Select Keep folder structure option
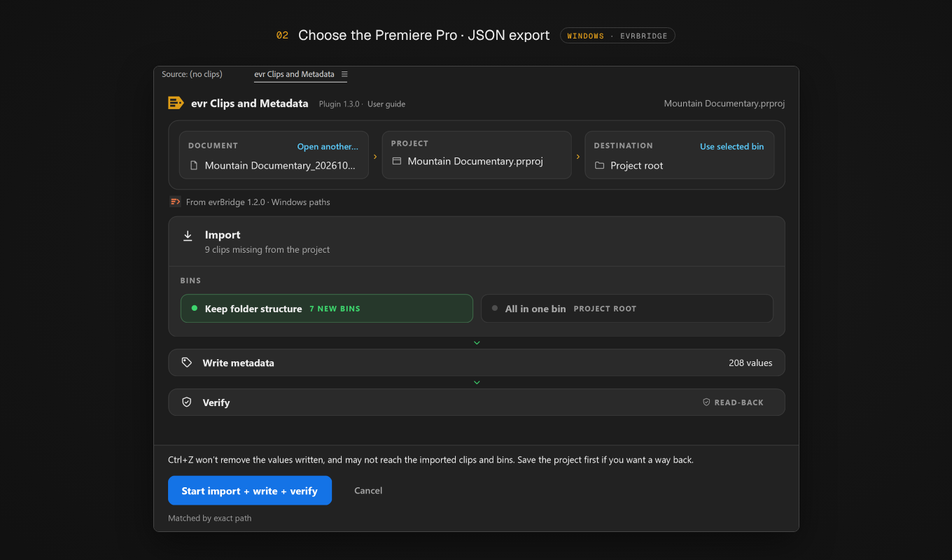Viewport: 952px width, 560px height. click(327, 308)
